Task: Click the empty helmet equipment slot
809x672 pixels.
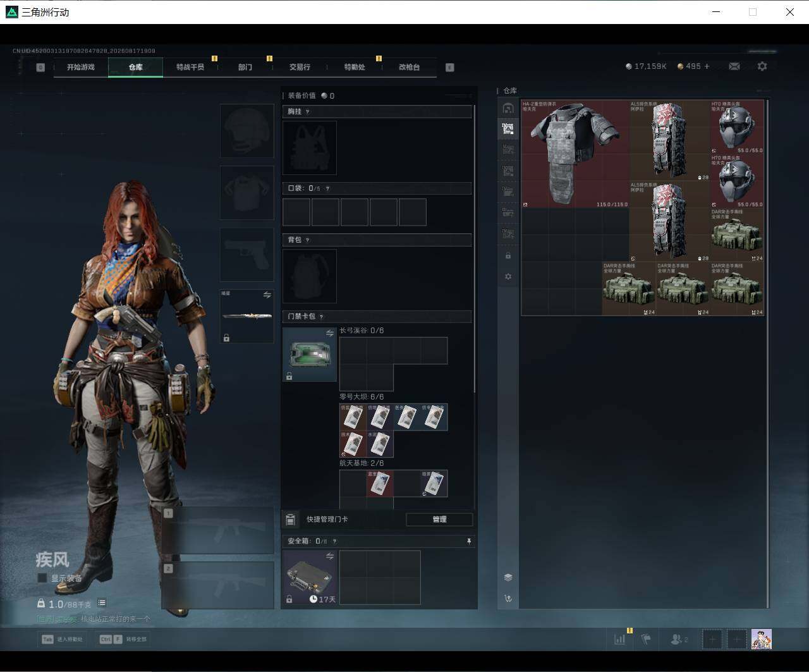Action: (x=247, y=131)
